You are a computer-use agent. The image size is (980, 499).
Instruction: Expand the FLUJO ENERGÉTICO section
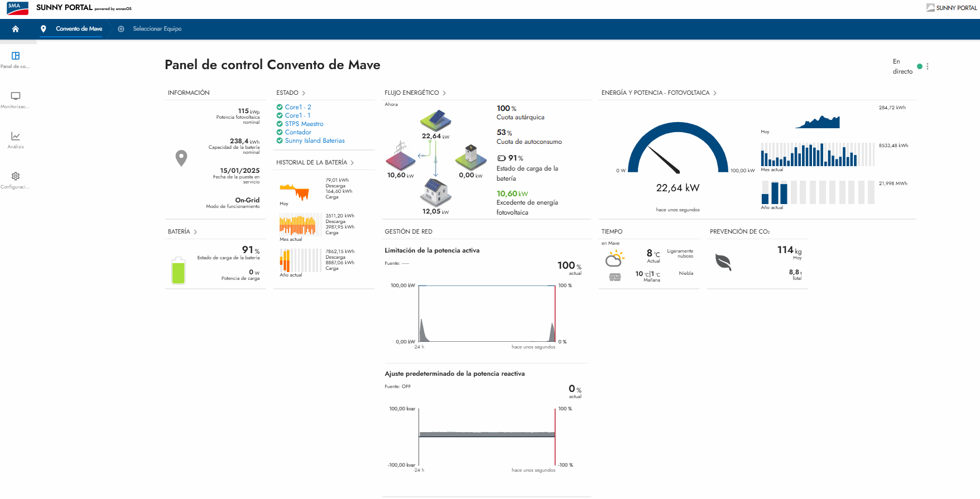click(415, 93)
